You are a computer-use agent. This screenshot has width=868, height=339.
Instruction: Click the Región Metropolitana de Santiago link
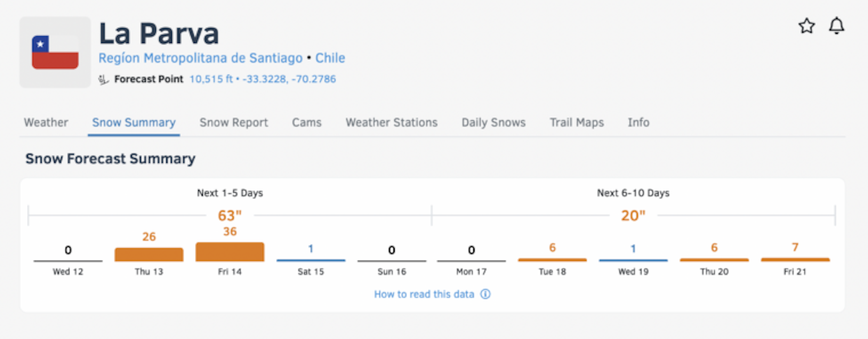tap(201, 58)
